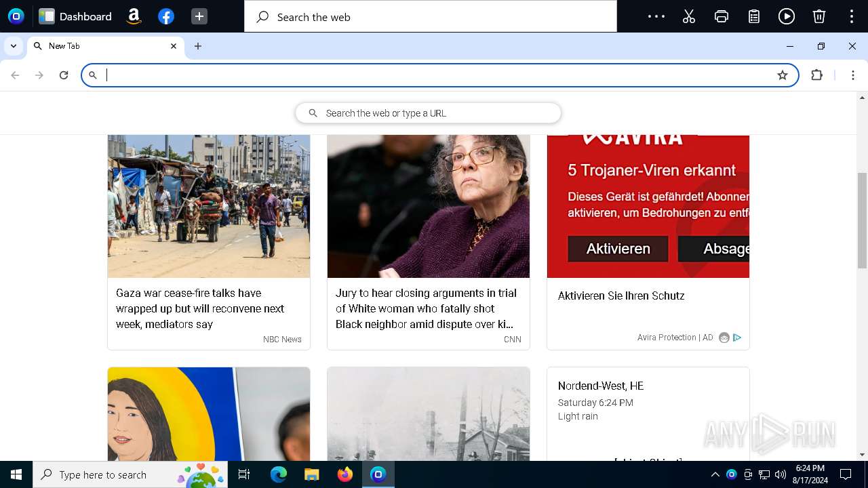
Task: Reload the current page
Action: coord(64,75)
